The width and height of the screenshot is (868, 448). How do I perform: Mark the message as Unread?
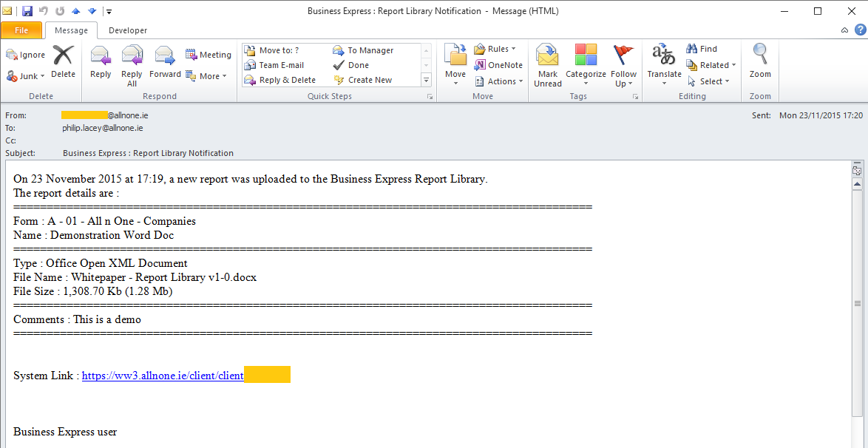(547, 64)
